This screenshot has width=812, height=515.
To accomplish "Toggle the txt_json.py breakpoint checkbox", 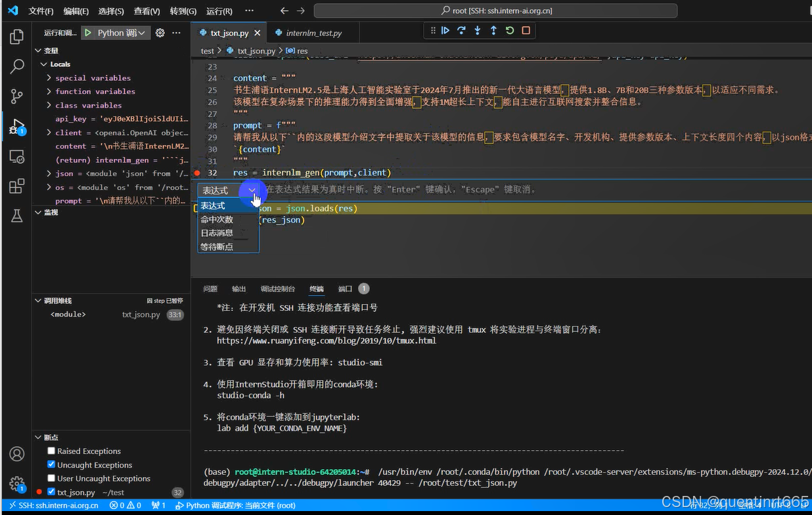I will (51, 492).
